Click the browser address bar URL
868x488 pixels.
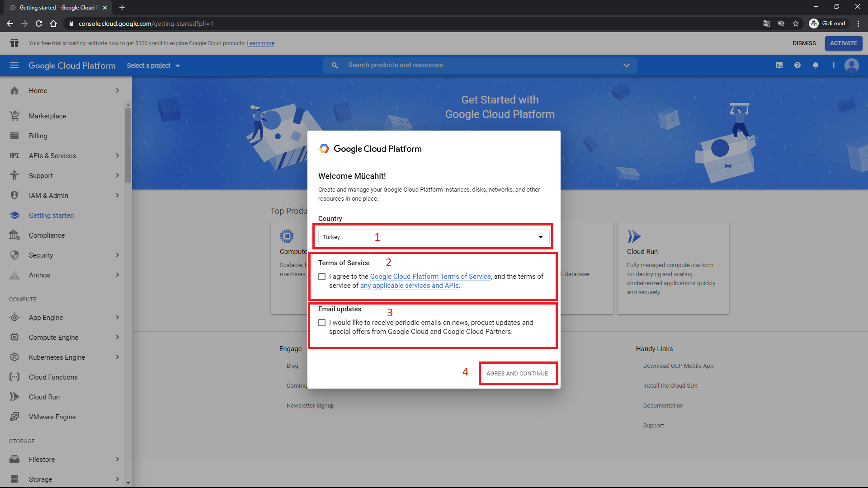click(146, 23)
